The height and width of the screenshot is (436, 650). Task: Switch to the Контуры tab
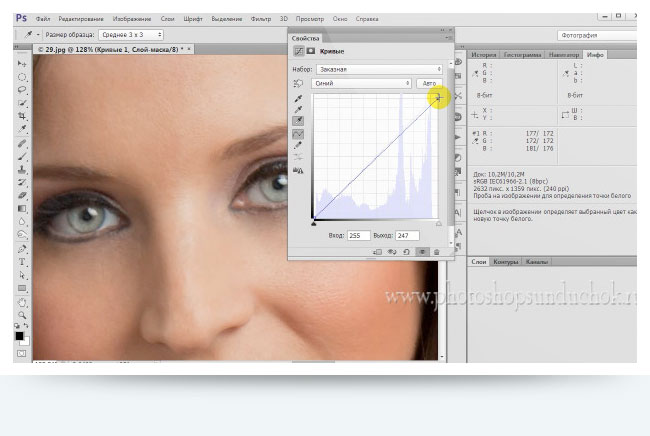point(506,262)
